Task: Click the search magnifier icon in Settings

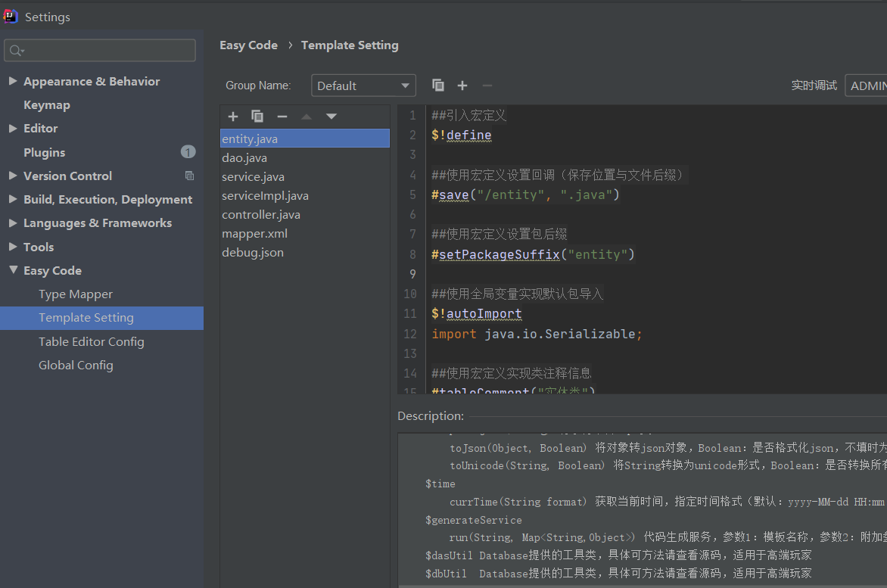Action: [x=17, y=50]
